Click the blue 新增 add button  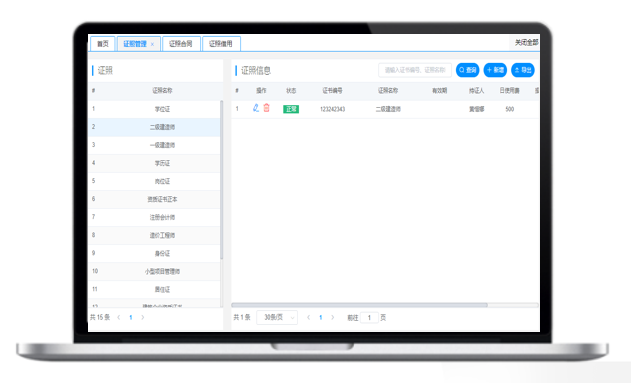(x=495, y=70)
